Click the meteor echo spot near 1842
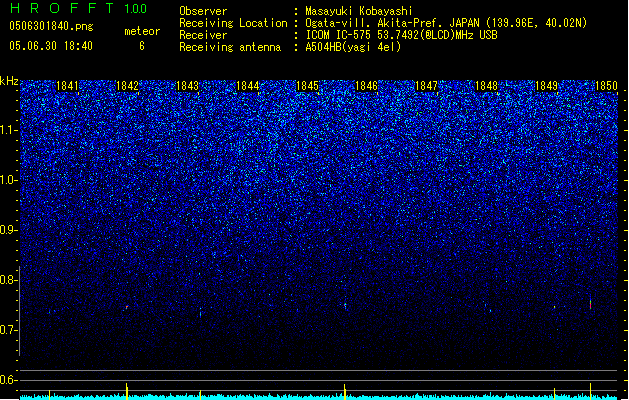629x400 pixels. click(127, 307)
